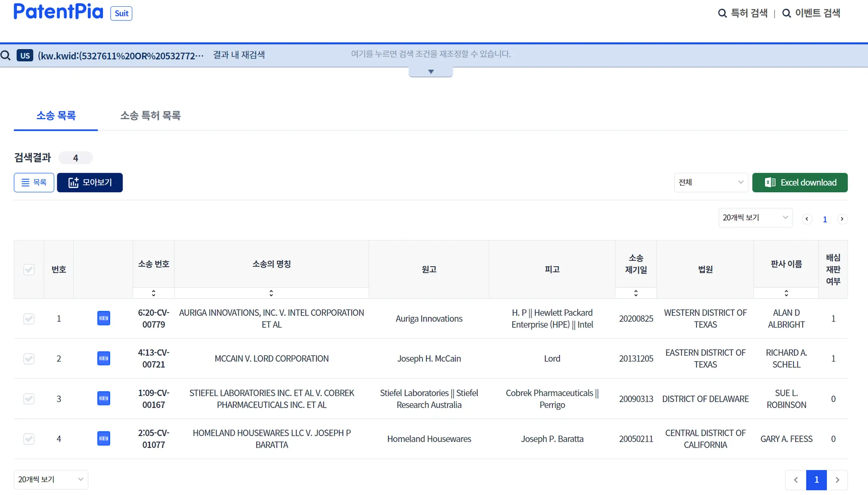
Task: Open top 20개씩 보기 page-size dropdown
Action: click(x=755, y=218)
